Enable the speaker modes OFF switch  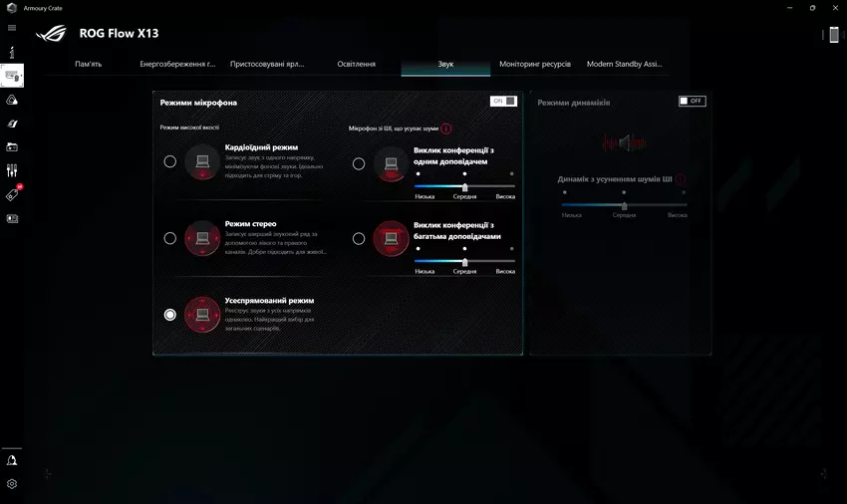pyautogui.click(x=692, y=101)
